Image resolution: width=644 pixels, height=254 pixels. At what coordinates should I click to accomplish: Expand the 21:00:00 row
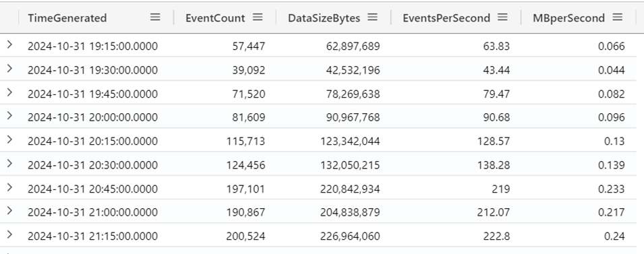coord(9,211)
